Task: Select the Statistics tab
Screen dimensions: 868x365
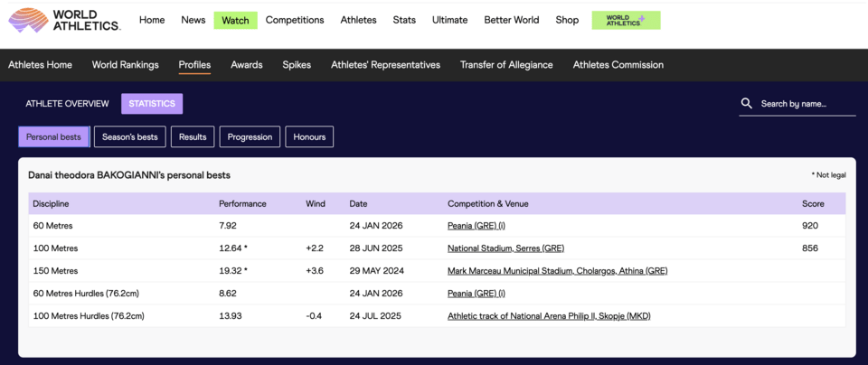Action: pyautogui.click(x=152, y=104)
